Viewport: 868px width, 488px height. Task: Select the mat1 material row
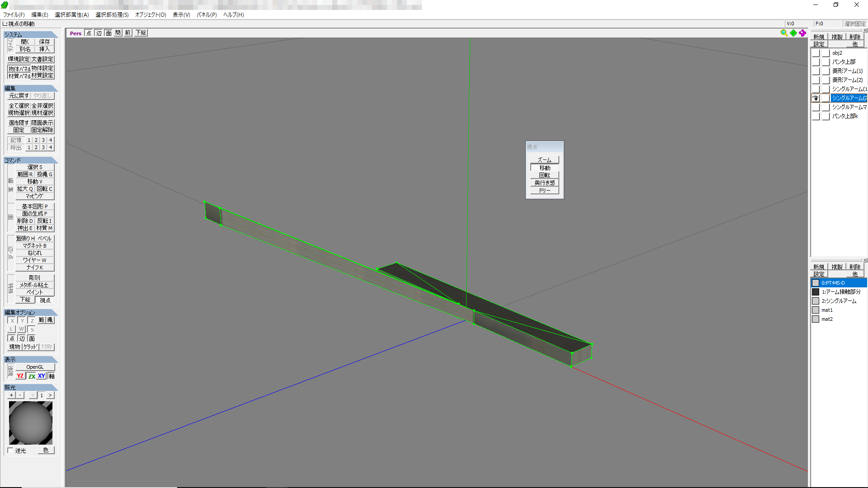click(839, 310)
